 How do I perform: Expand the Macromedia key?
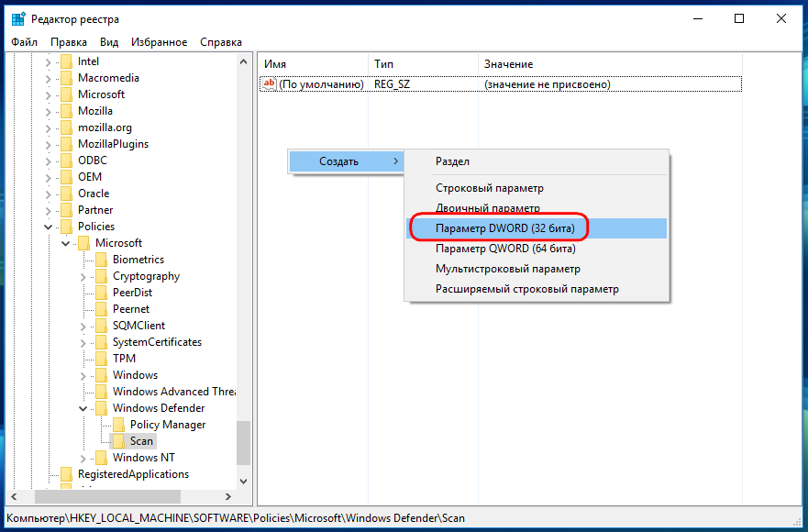(48, 79)
